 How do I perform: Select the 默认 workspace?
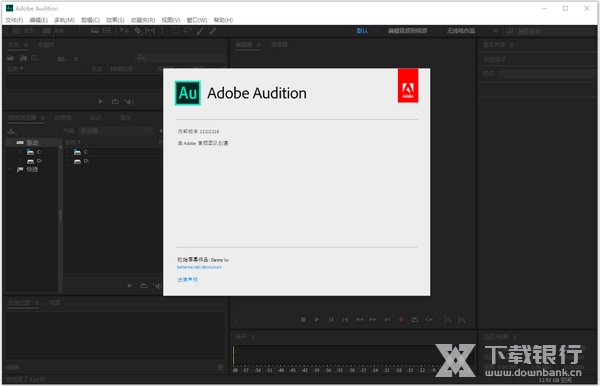coord(362,31)
